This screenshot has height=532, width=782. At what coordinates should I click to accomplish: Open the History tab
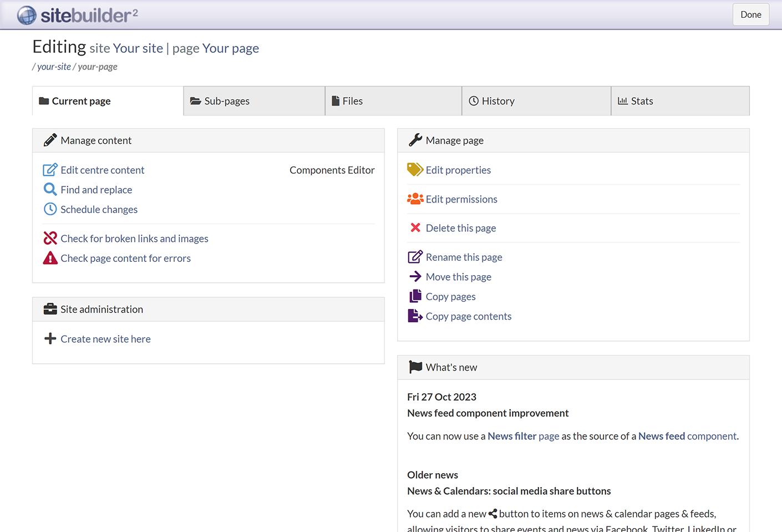point(499,101)
